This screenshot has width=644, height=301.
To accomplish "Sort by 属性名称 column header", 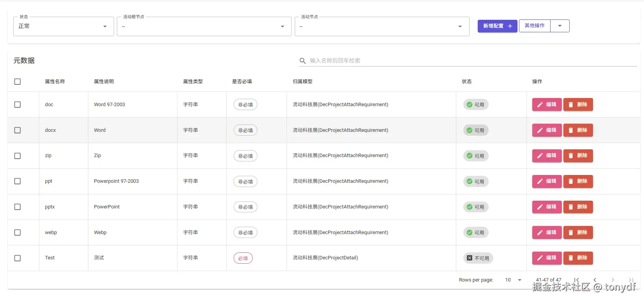I will tap(55, 82).
